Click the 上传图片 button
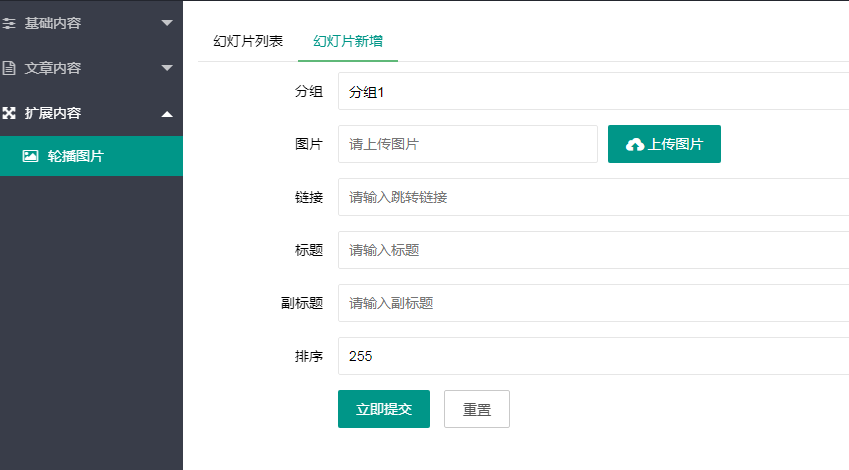 (664, 144)
